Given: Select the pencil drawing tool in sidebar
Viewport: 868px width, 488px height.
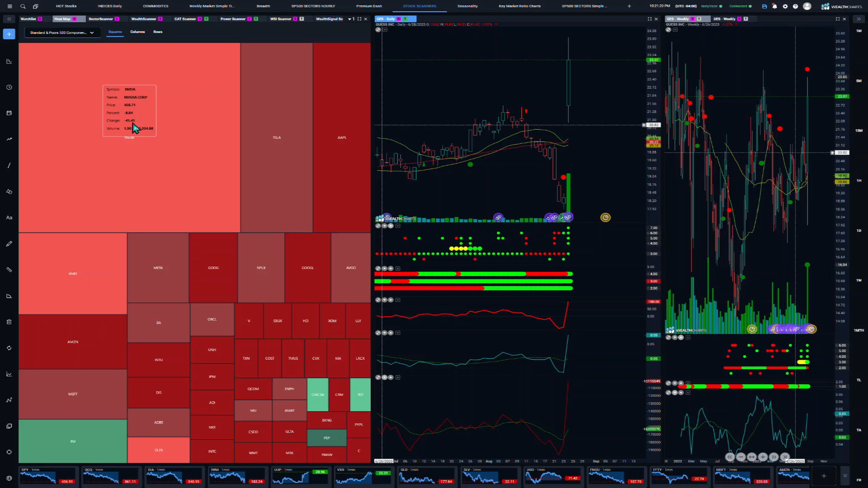Looking at the screenshot, I should [x=9, y=244].
